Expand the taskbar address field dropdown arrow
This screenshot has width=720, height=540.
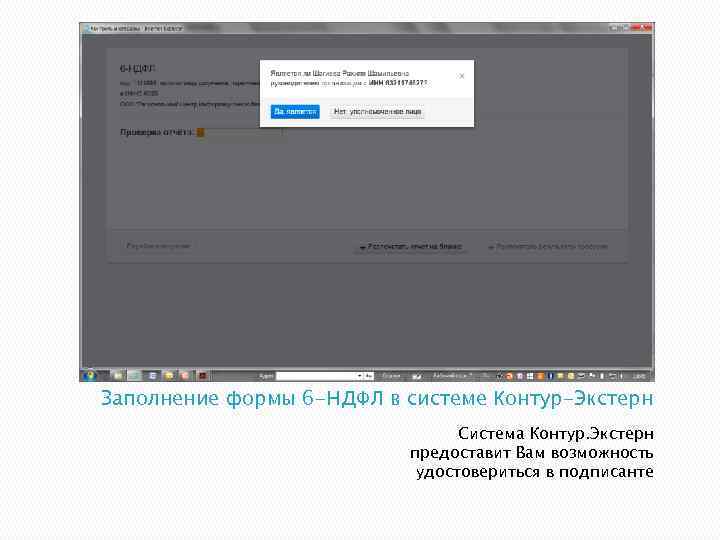pyautogui.click(x=360, y=376)
